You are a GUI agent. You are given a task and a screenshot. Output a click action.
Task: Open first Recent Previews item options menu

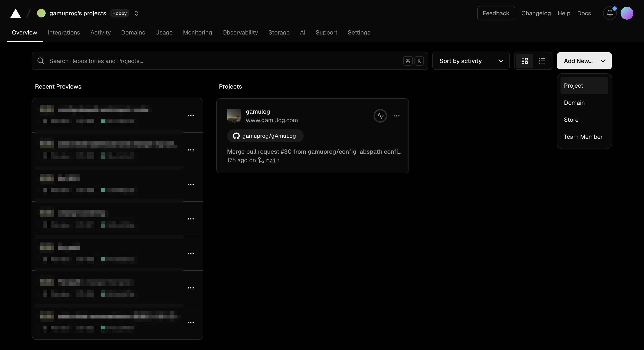tap(191, 115)
